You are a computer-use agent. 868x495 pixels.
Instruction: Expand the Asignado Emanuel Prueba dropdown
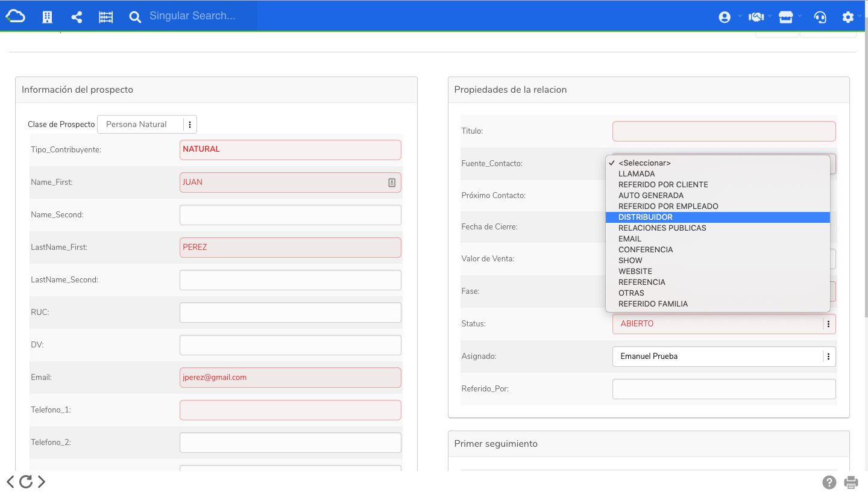pos(828,356)
